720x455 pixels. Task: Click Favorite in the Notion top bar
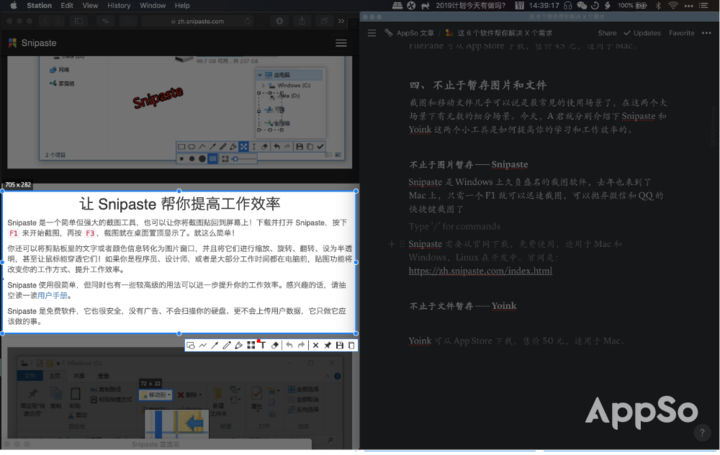[681, 33]
